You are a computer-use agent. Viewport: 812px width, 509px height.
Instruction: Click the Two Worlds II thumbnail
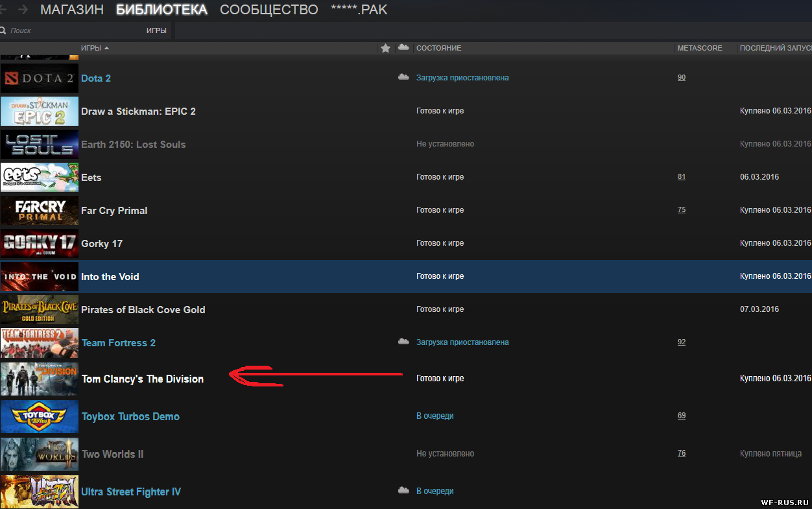click(x=40, y=454)
